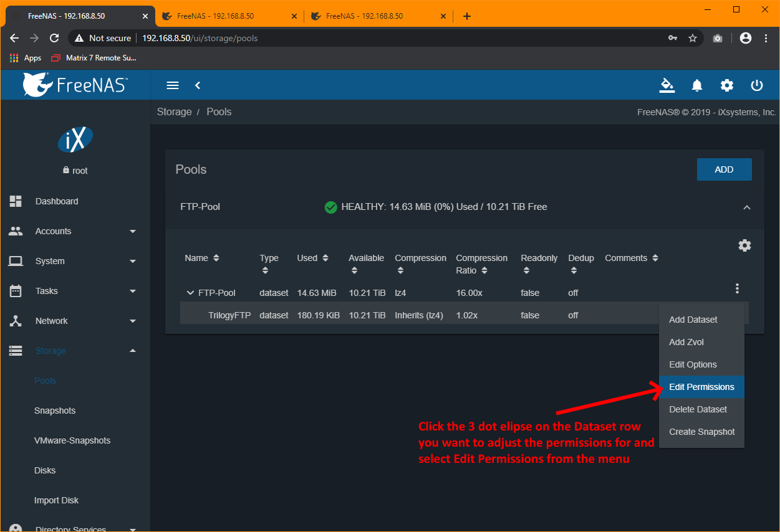Open Chrome three-dot menu
Screen dimensions: 780x532
[766, 38]
